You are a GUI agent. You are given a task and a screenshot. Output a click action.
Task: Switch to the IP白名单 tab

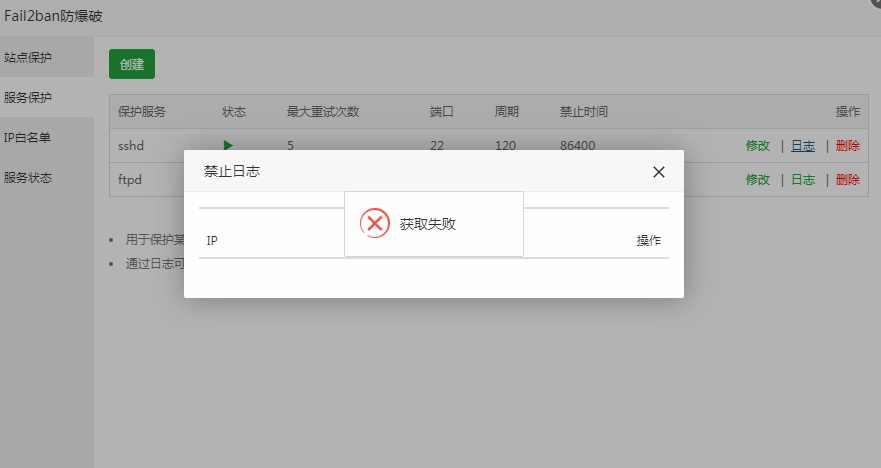47,137
